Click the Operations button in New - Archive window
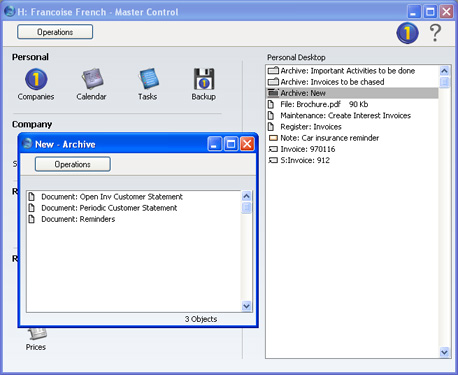458x375 pixels. click(x=73, y=164)
